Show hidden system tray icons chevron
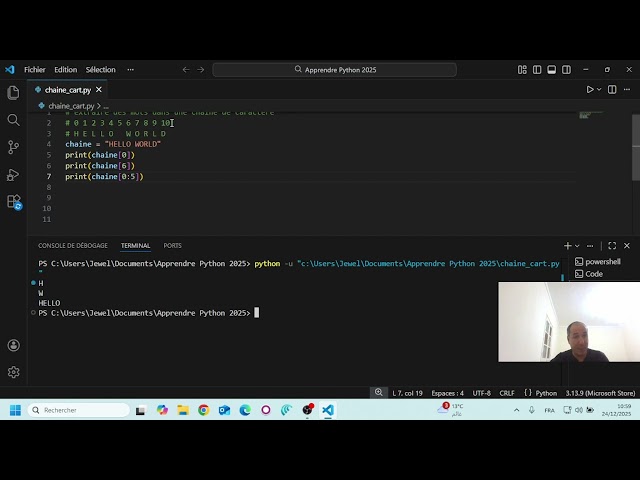This screenshot has width=640, height=480. (516, 410)
